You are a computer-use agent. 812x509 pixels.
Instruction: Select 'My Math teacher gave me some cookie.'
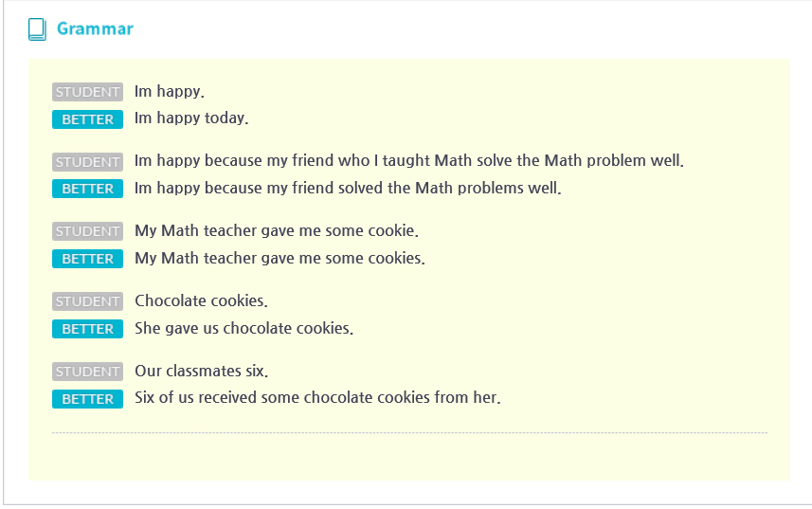(x=276, y=231)
